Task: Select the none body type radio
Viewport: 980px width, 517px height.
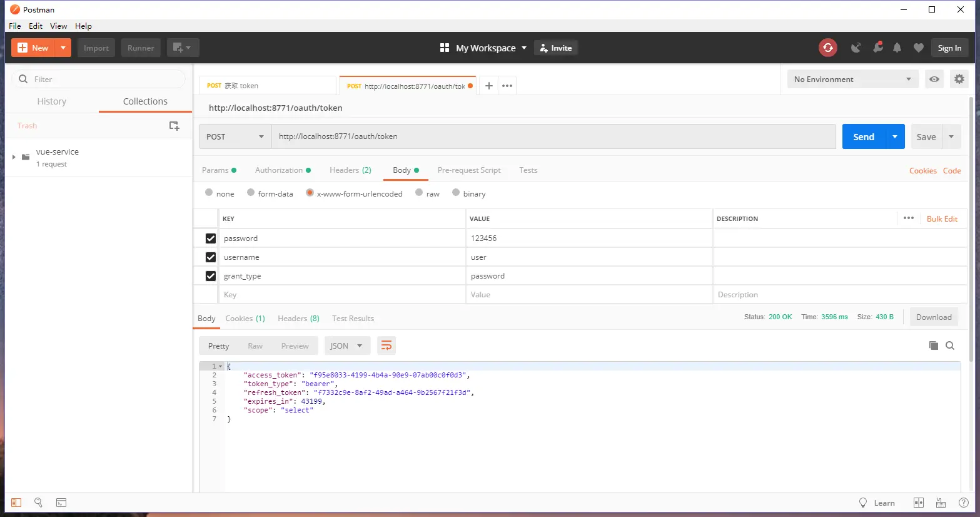Action: pos(209,193)
